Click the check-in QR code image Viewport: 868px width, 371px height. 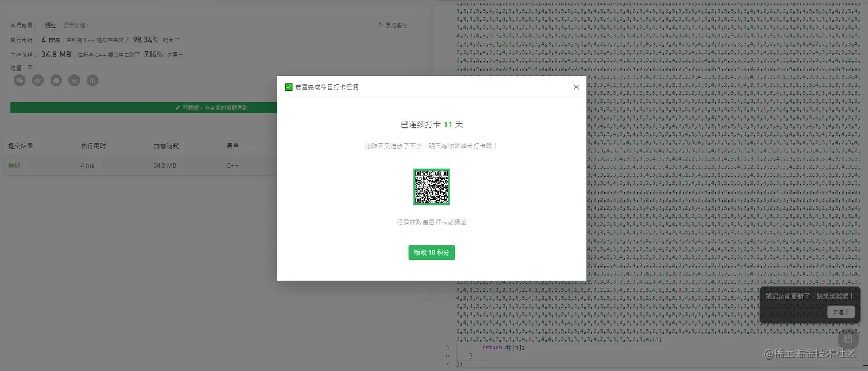pyautogui.click(x=432, y=187)
